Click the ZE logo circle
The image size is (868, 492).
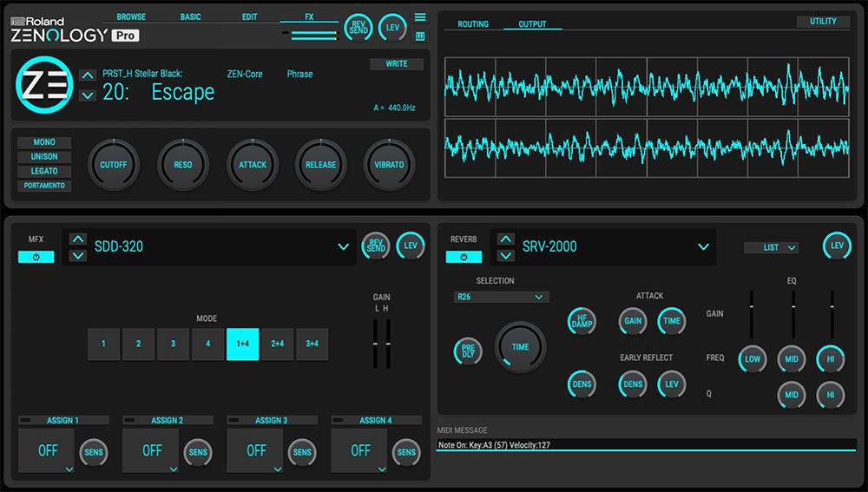point(44,85)
